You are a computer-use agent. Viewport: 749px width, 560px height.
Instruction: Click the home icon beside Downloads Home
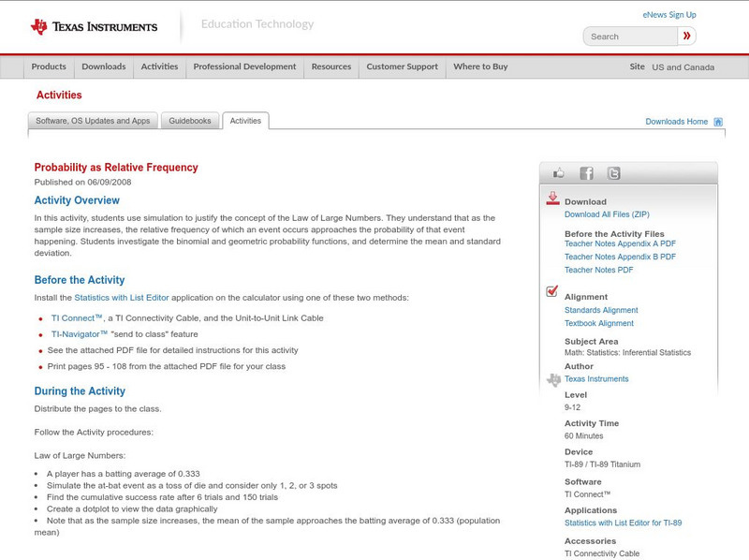718,122
